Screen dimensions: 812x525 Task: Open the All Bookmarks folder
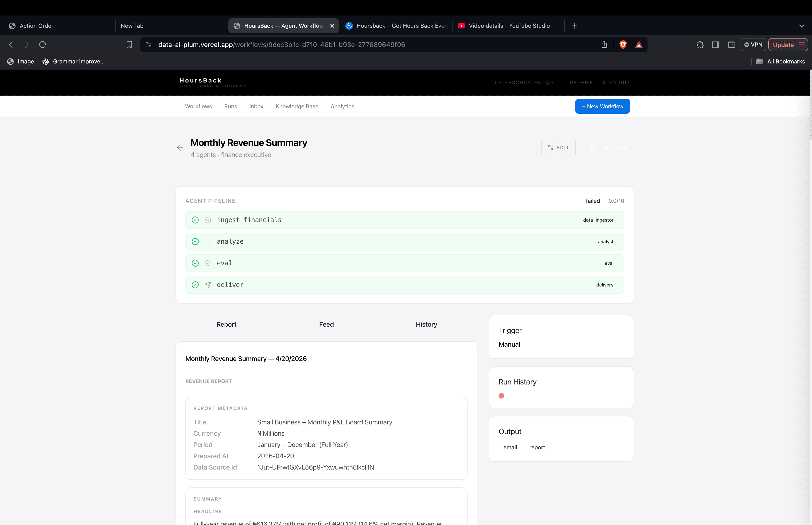[780, 61]
